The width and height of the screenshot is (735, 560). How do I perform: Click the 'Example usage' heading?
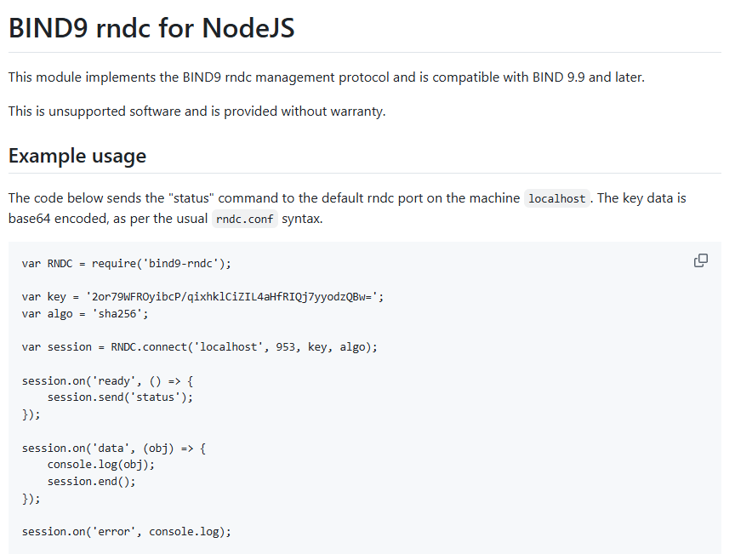(77, 156)
